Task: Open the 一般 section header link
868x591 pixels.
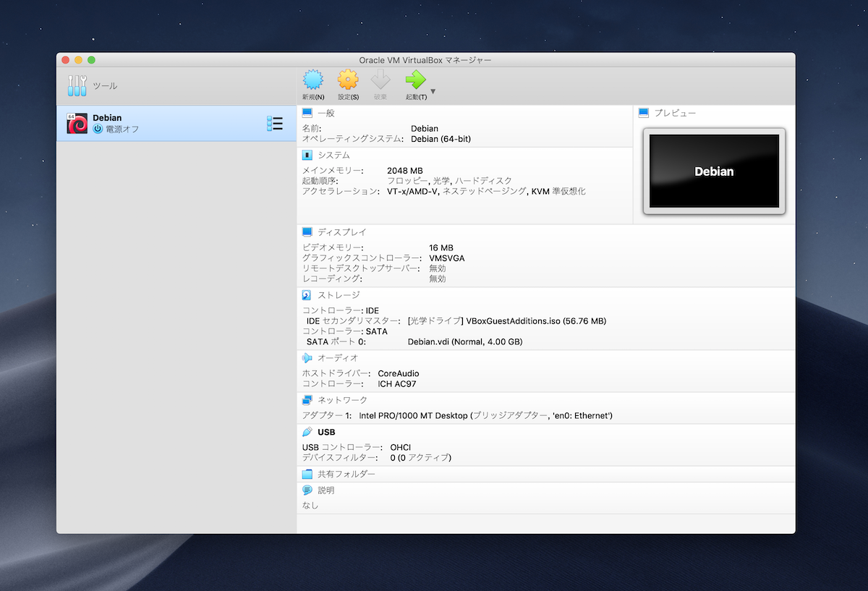Action: (x=326, y=113)
